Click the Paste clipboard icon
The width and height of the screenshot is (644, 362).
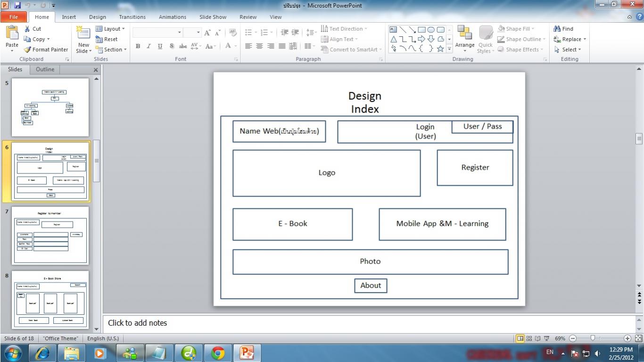(x=12, y=33)
